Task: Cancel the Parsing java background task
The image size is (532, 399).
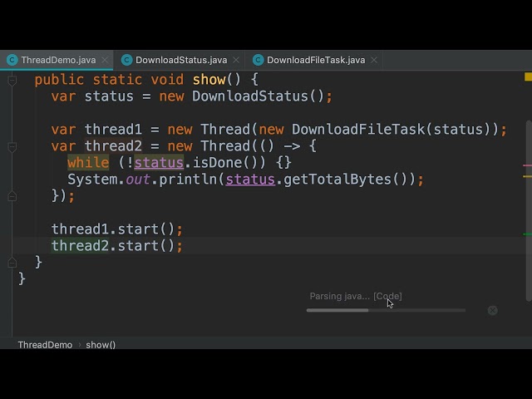Action: pyautogui.click(x=493, y=310)
